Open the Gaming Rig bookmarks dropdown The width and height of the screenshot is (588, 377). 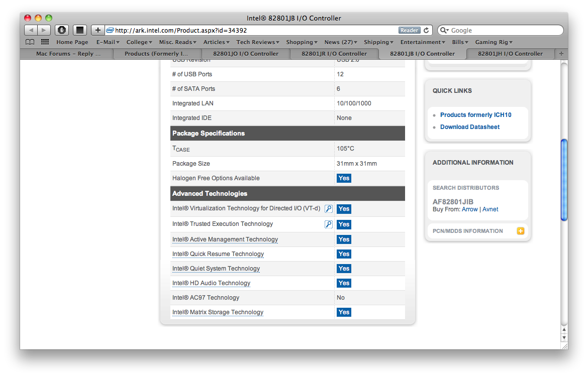coord(494,42)
